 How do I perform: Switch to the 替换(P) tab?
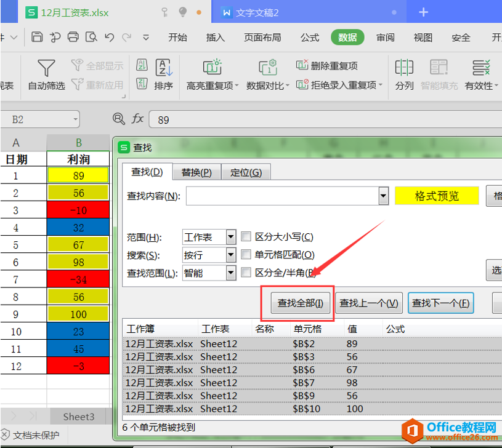[x=196, y=172]
